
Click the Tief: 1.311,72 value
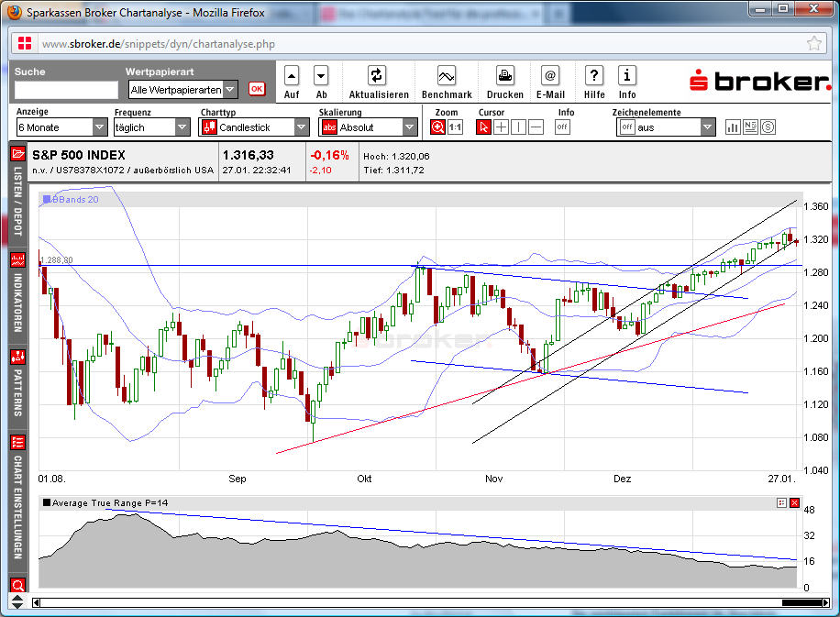pos(393,171)
